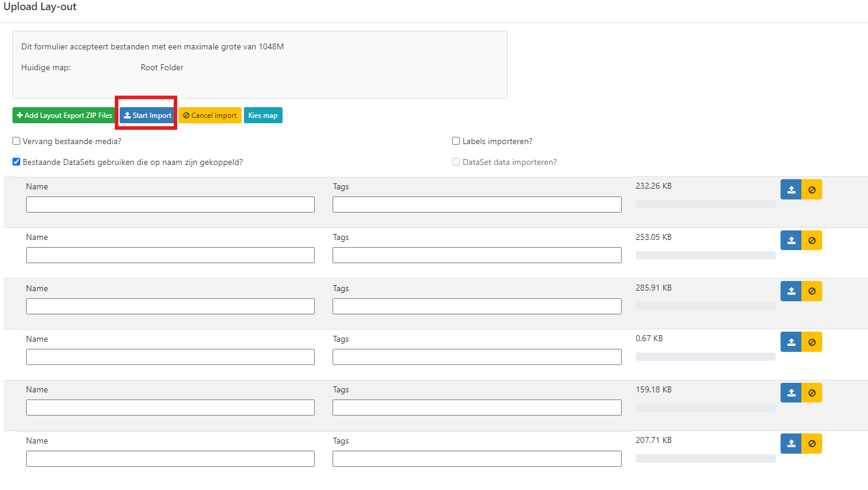This screenshot has height=490, width=868.
Task: Cancel the 232.26 KB file upload
Action: coord(811,189)
